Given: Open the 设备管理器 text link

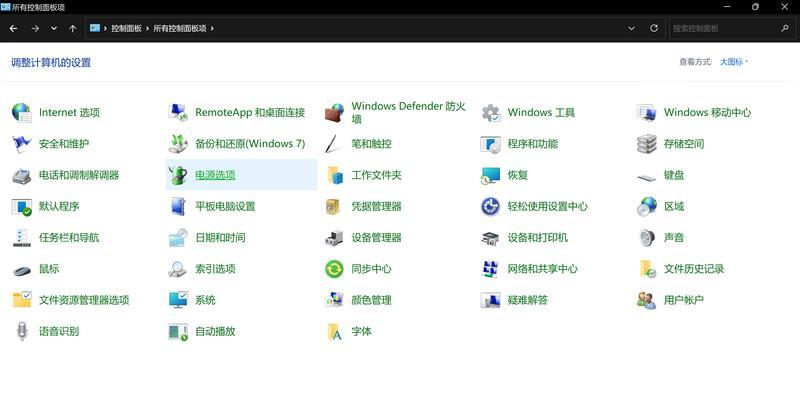Looking at the screenshot, I should pyautogui.click(x=377, y=238).
